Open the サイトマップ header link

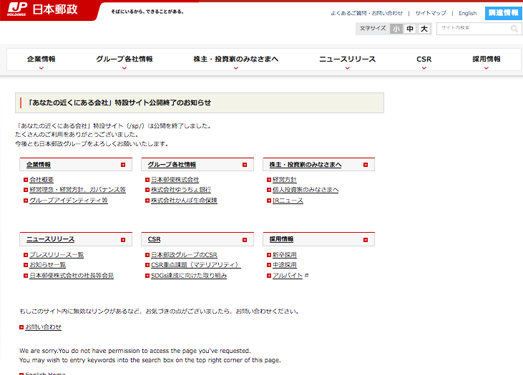click(430, 13)
